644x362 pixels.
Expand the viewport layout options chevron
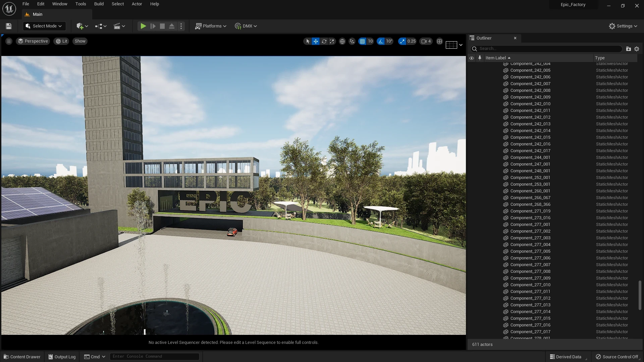point(461,45)
